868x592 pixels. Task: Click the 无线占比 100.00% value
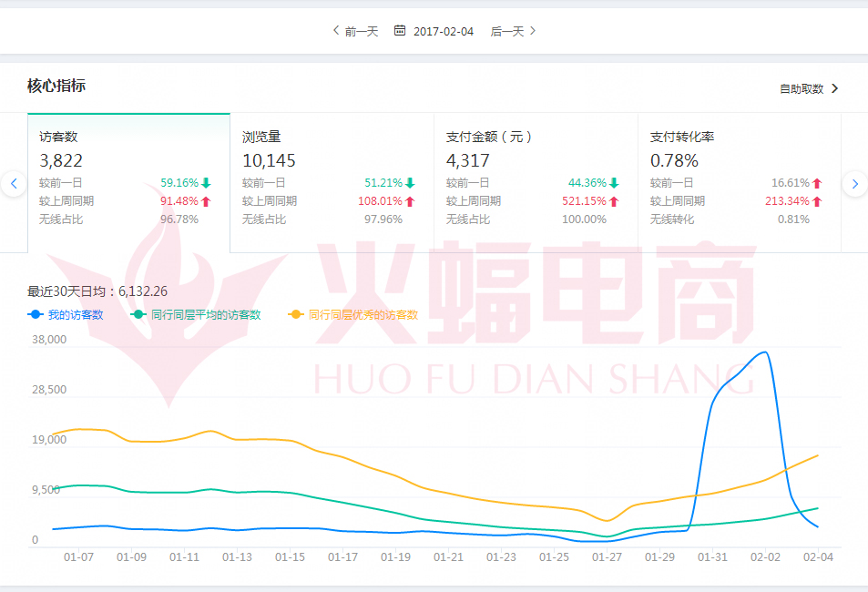(584, 219)
